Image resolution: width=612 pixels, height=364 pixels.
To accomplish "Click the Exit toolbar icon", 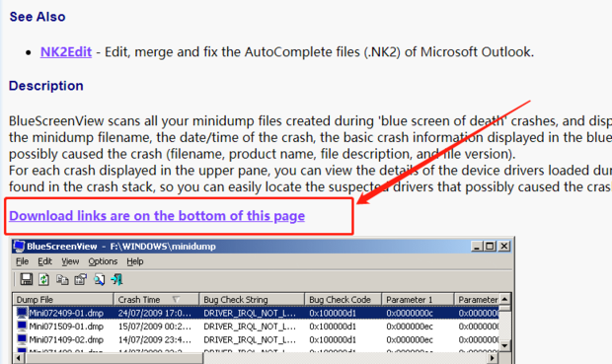I will (116, 279).
